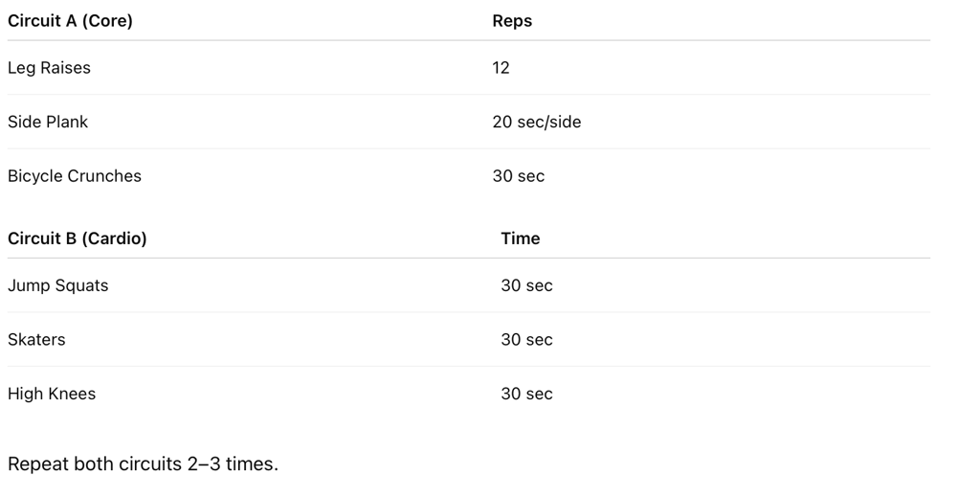
Task: Select Skaters 30 sec value
Action: pos(526,339)
